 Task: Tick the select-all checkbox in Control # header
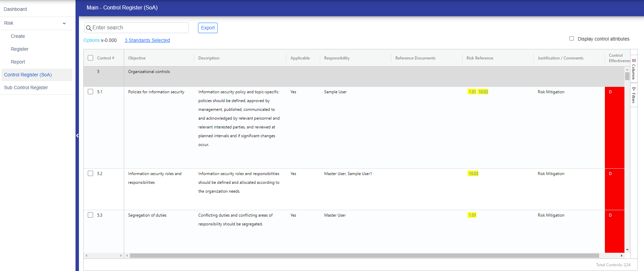click(x=90, y=58)
